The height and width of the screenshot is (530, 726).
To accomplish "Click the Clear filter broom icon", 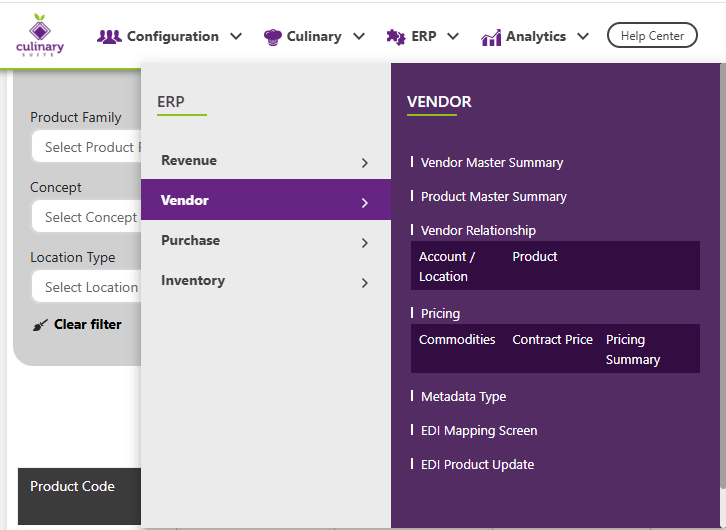I will point(40,325).
